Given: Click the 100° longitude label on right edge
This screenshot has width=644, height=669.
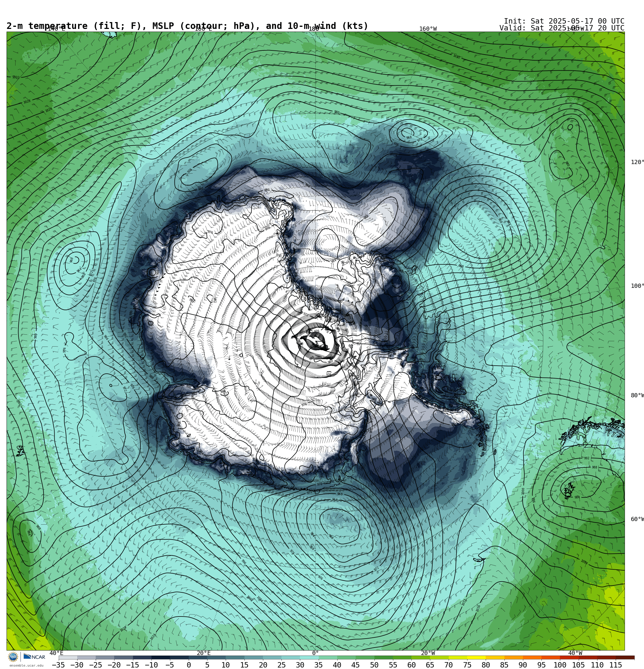Looking at the screenshot, I should tap(637, 286).
